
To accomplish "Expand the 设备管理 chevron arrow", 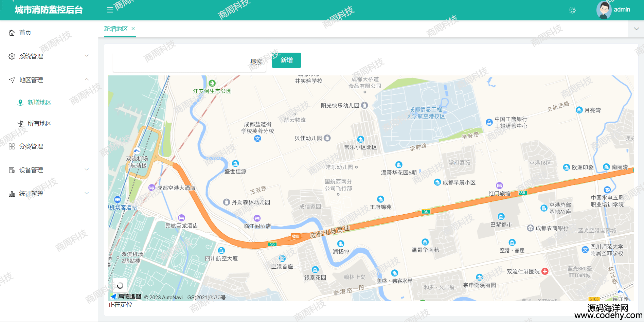I will pyautogui.click(x=87, y=169).
